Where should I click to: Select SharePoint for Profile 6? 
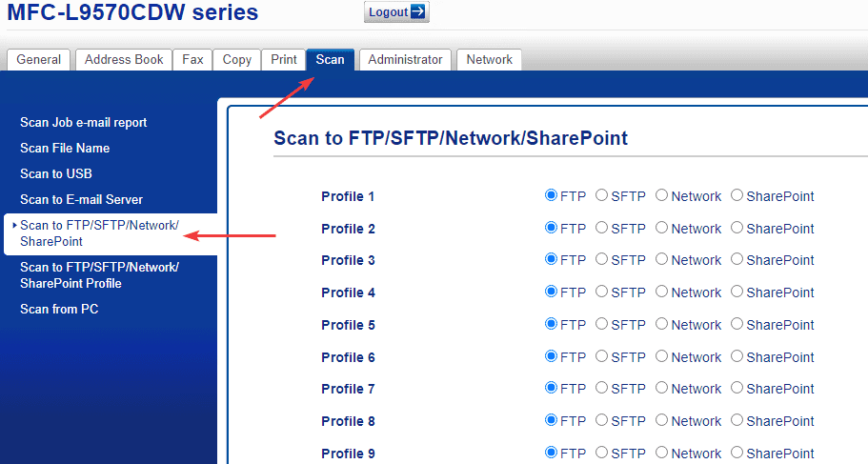(x=737, y=356)
